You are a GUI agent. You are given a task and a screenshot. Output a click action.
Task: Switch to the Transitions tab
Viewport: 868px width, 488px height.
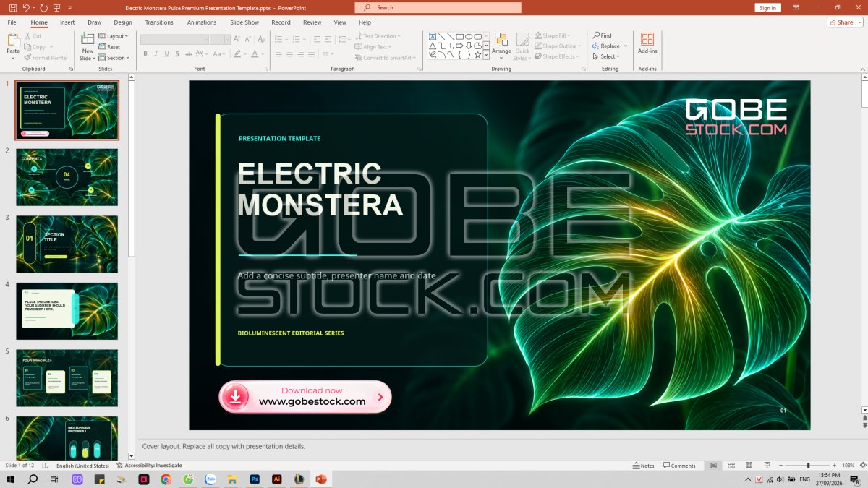(159, 22)
